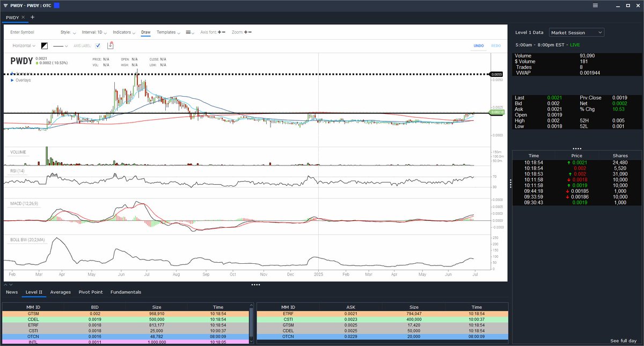Click the See full day link
The image size is (644, 346).
click(623, 341)
